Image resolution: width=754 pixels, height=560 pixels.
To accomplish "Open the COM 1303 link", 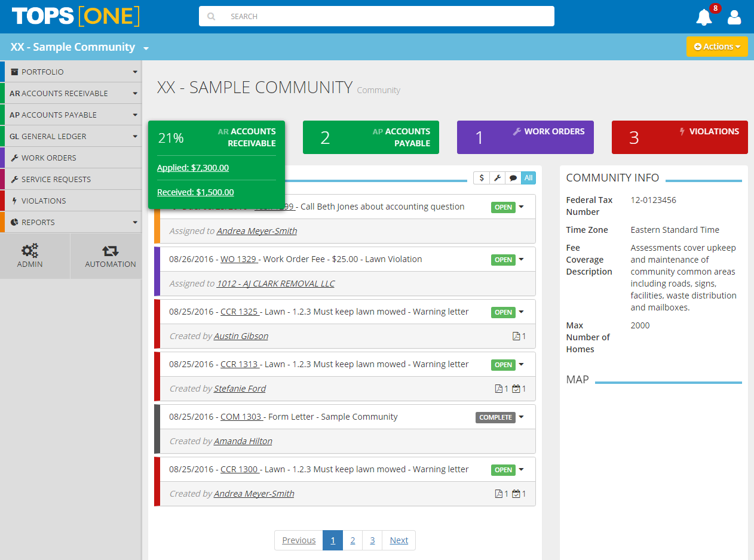I will pyautogui.click(x=241, y=417).
